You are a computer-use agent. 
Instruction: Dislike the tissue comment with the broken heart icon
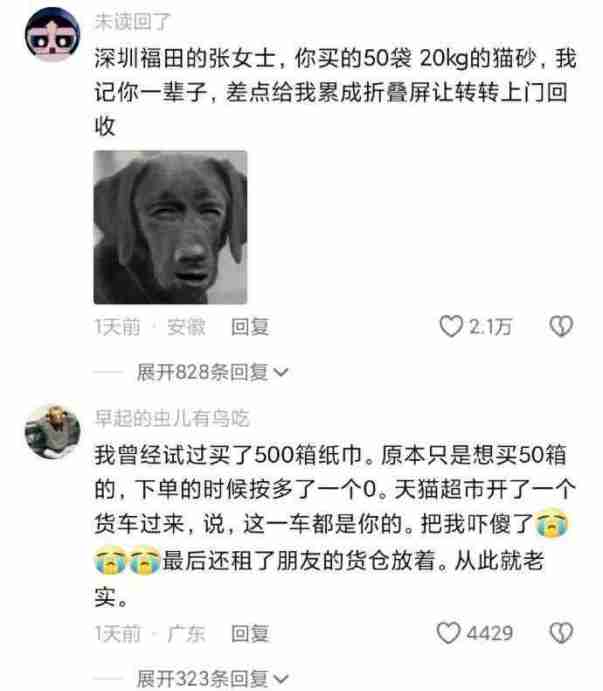[561, 633]
